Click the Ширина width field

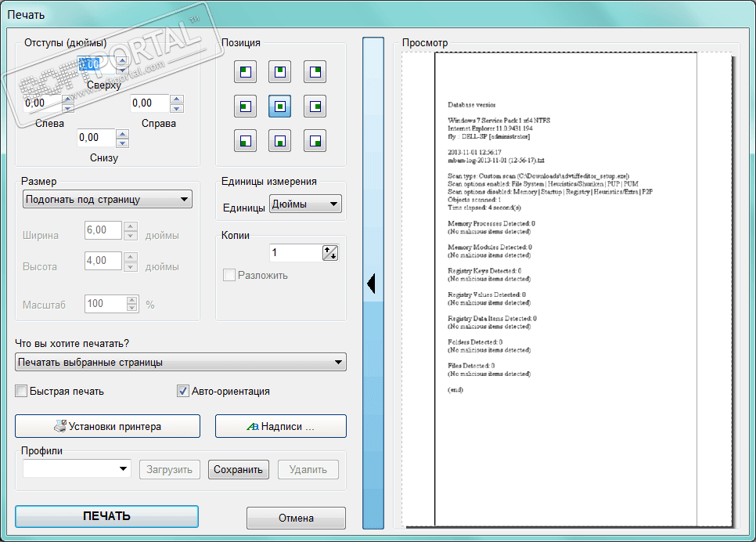point(103,230)
